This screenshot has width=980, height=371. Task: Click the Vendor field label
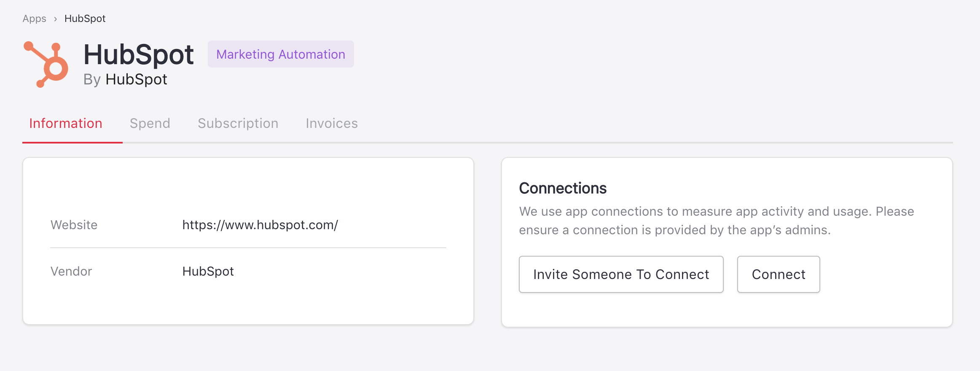pyautogui.click(x=71, y=271)
